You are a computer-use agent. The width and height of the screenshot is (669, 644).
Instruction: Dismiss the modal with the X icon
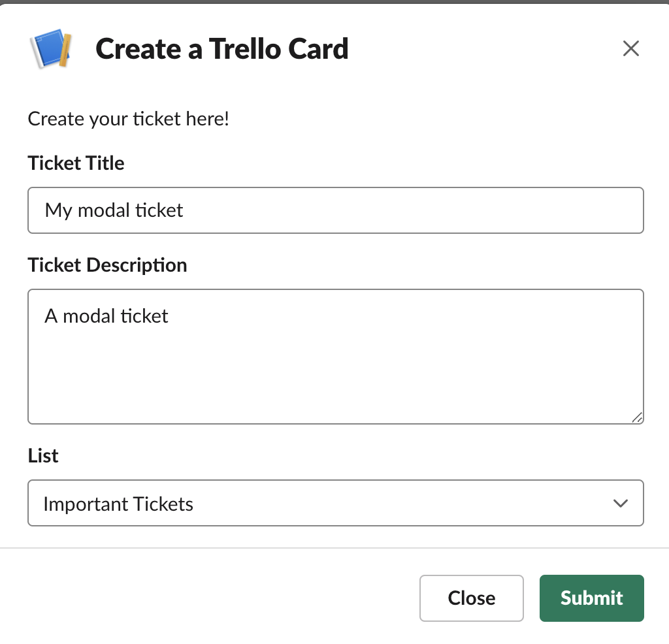[630, 48]
